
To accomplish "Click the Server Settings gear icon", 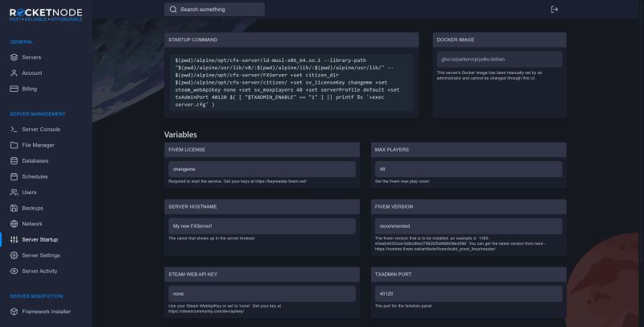I will pyautogui.click(x=14, y=255).
